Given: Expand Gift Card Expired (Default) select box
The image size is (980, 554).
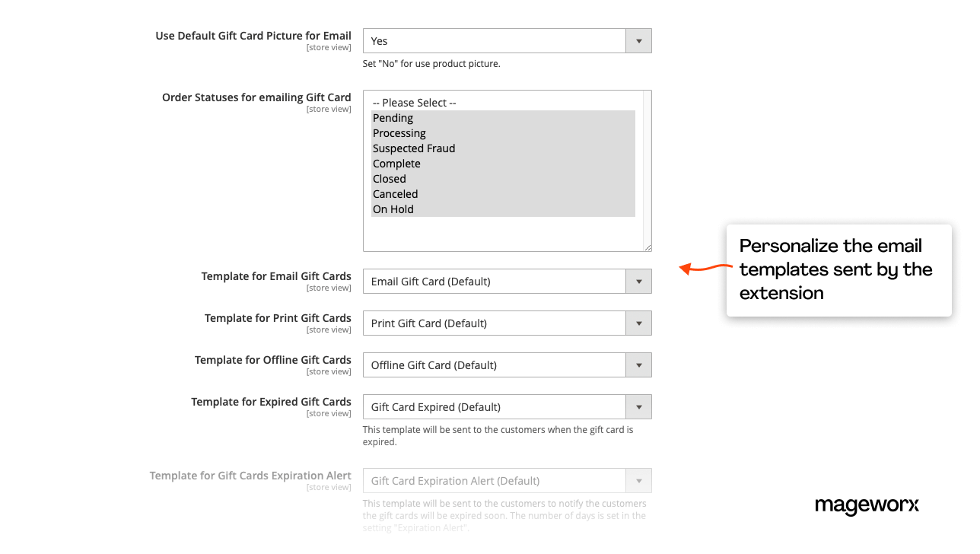Looking at the screenshot, I should click(x=495, y=407).
